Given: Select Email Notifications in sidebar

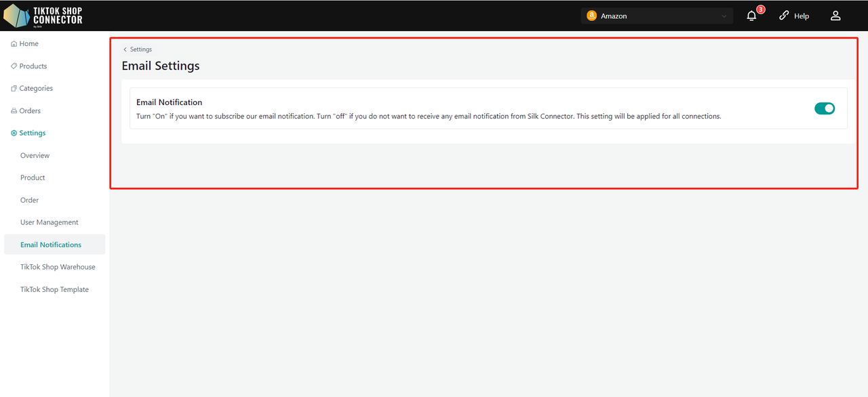Looking at the screenshot, I should [51, 245].
